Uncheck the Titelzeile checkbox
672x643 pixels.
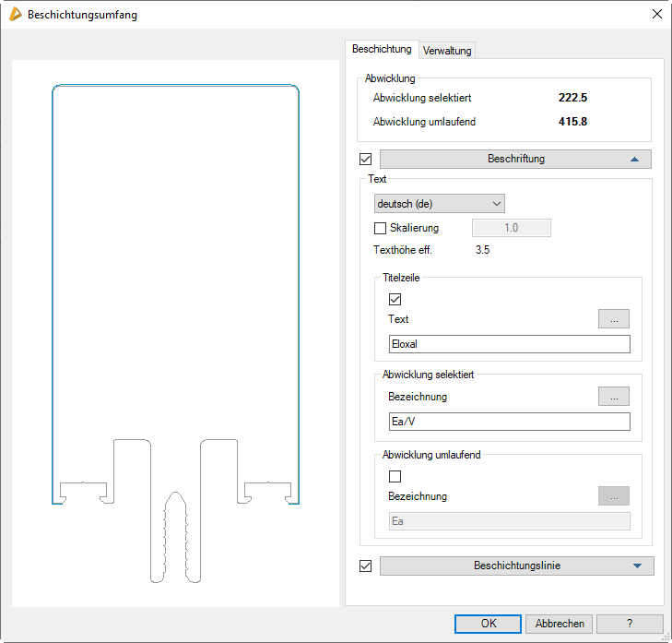(395, 299)
